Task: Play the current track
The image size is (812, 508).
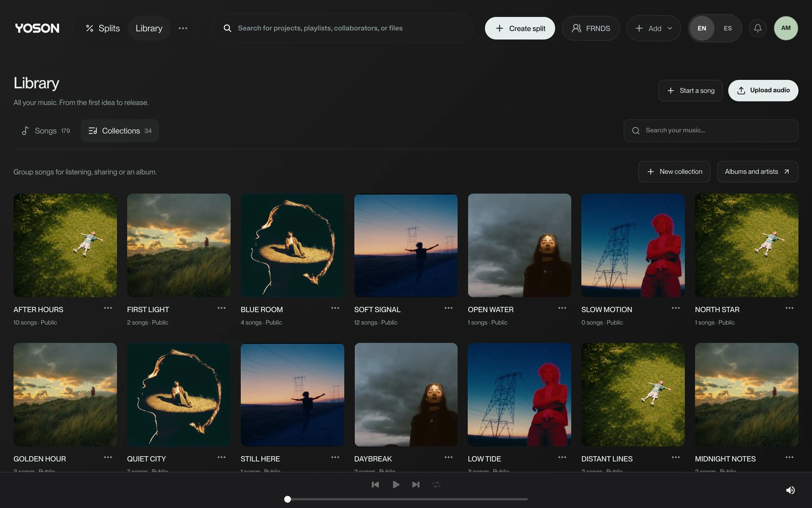Action: (x=396, y=485)
